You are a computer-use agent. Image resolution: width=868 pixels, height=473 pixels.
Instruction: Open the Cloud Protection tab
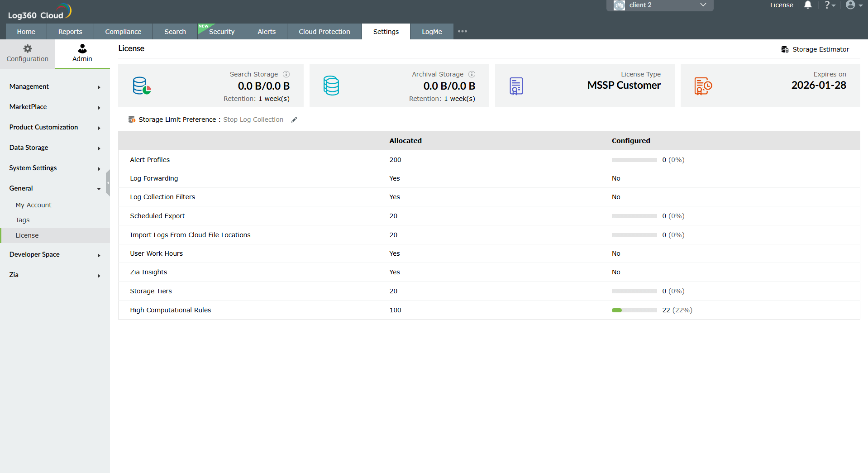[324, 32]
